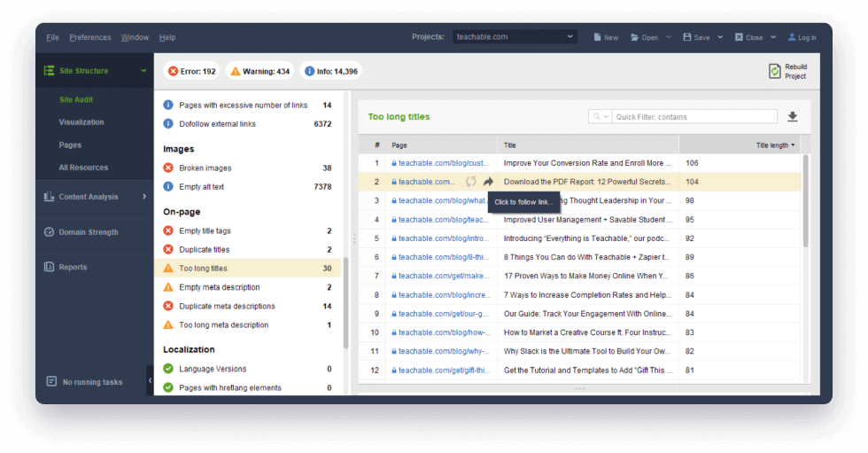Expand the Save dropdown arrow

(x=720, y=37)
